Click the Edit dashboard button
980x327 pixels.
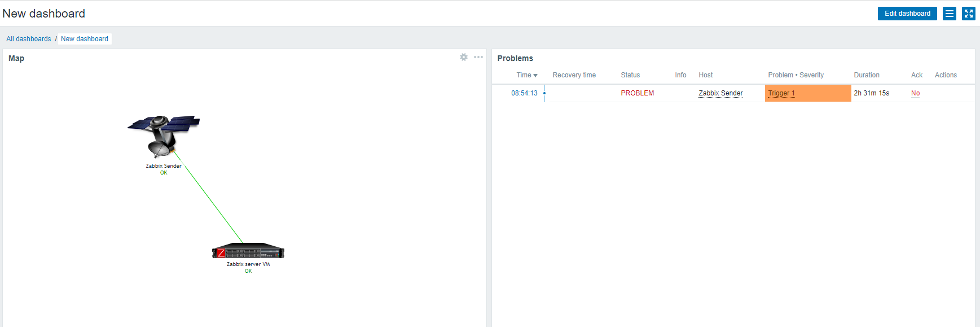click(907, 14)
